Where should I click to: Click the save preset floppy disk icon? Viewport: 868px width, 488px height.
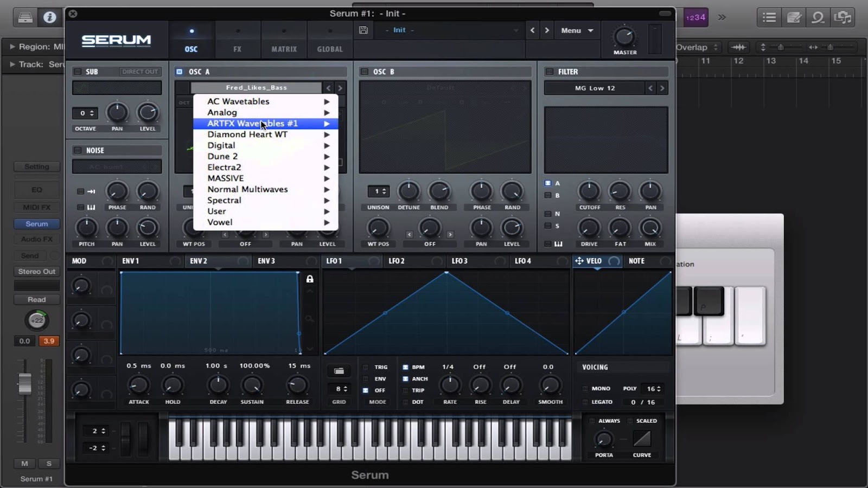pos(363,30)
